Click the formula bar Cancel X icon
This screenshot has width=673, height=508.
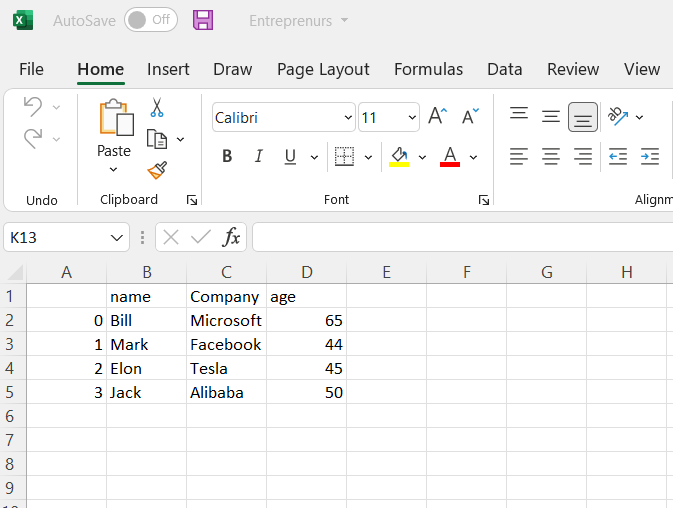pyautogui.click(x=171, y=237)
